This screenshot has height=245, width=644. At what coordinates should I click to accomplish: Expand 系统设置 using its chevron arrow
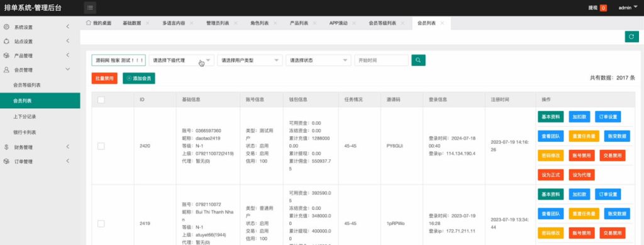click(x=68, y=26)
